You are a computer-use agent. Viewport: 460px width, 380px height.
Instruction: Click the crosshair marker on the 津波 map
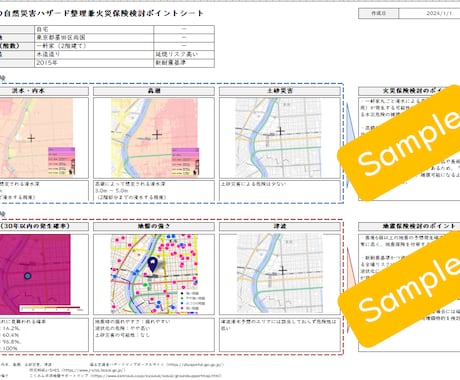283,270
